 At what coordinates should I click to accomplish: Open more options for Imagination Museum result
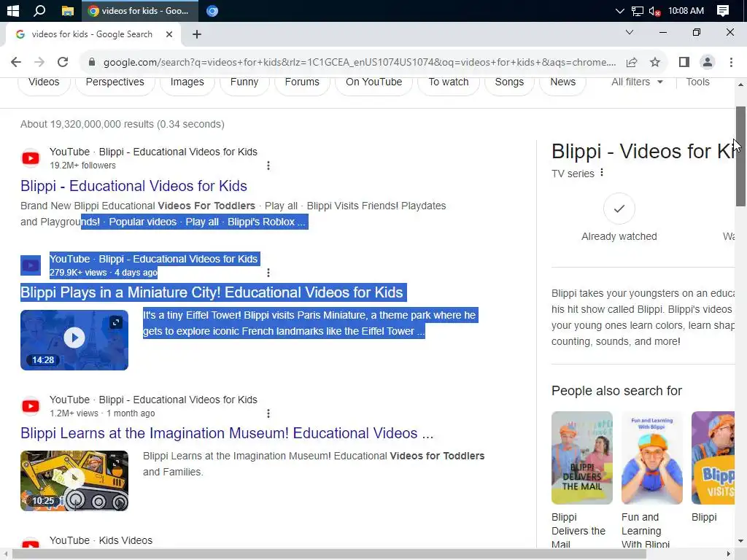[x=268, y=413]
